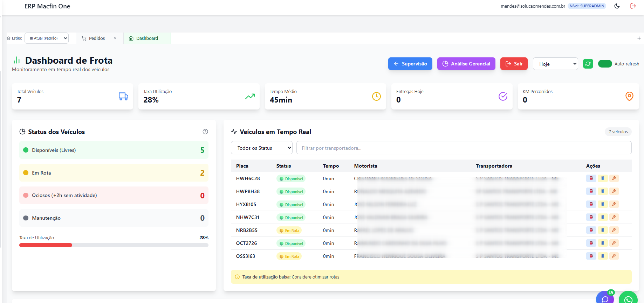
Task: Click the red Sair button
Action: (x=514, y=64)
